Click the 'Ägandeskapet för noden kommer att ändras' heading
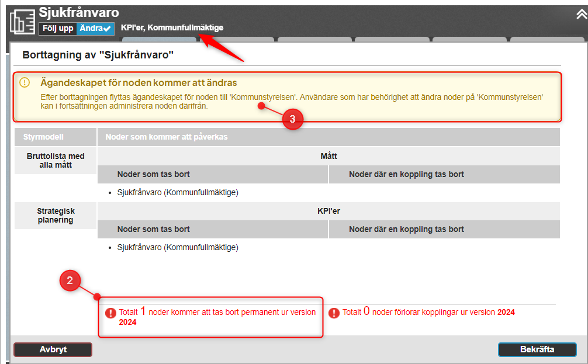The height and width of the screenshot is (364, 588). [x=139, y=83]
